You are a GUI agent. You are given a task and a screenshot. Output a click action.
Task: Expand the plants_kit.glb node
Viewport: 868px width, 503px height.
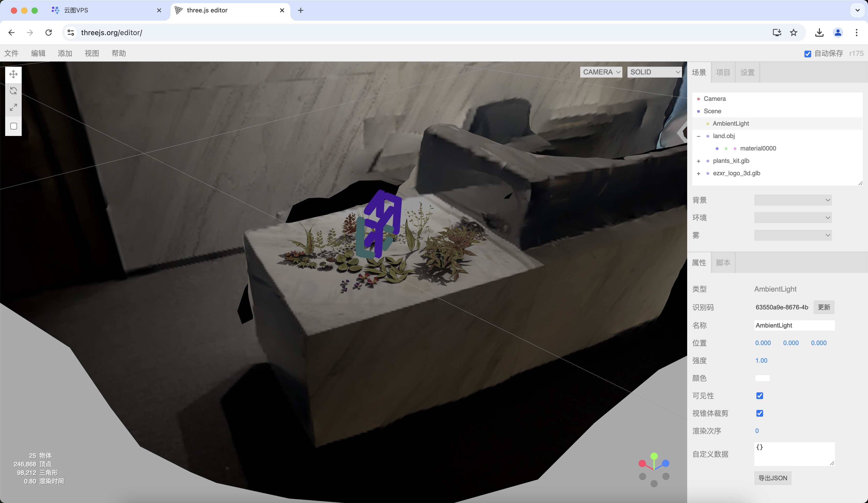[699, 161]
